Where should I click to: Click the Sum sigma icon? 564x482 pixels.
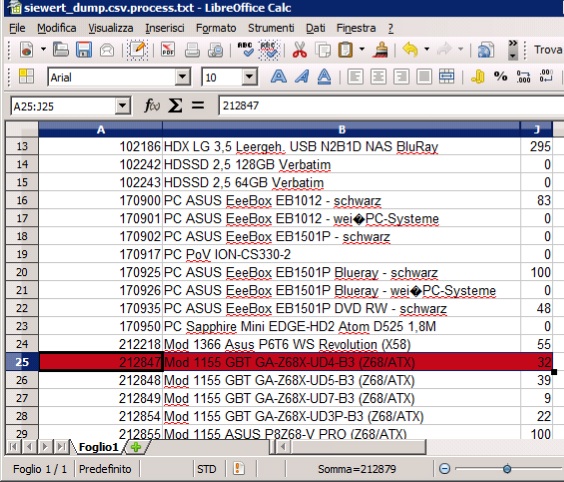coord(175,106)
